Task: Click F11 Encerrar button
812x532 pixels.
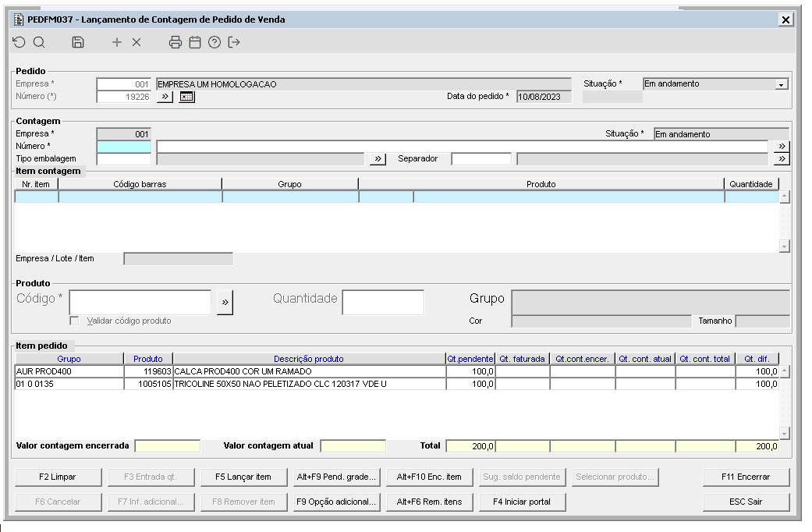Action: pyautogui.click(x=746, y=477)
